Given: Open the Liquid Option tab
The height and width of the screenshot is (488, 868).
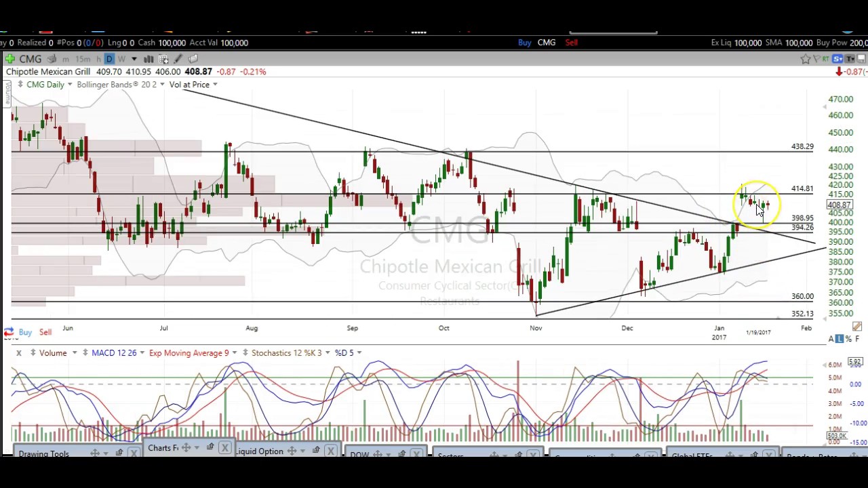Looking at the screenshot, I should (x=260, y=451).
